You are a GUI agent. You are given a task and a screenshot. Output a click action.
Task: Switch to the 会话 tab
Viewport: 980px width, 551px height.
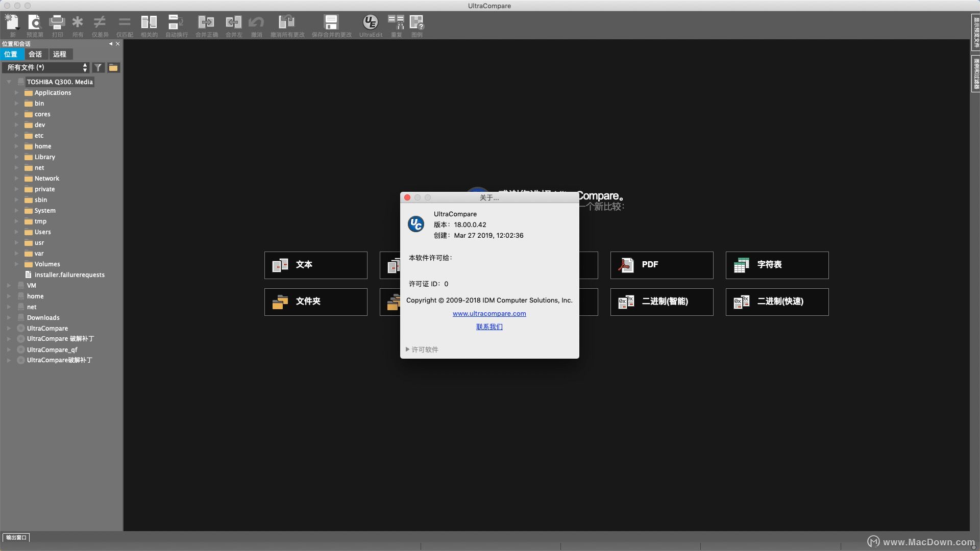(x=34, y=54)
